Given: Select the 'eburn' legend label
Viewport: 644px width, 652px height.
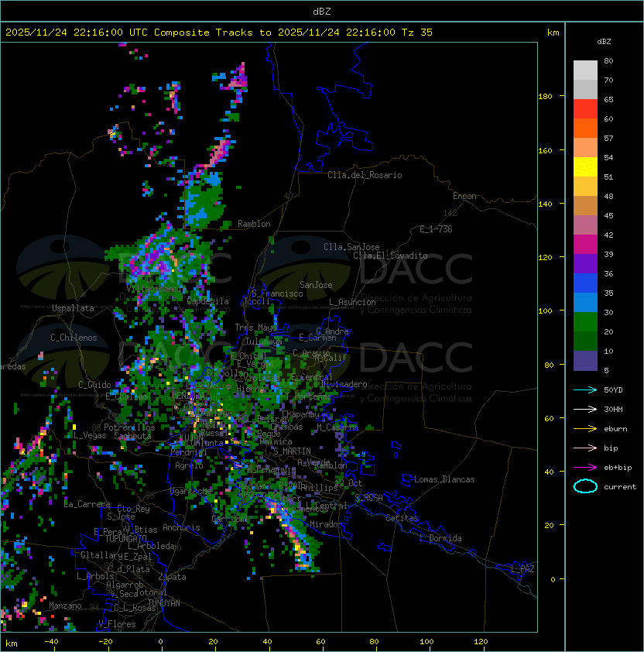Looking at the screenshot, I should point(615,429).
